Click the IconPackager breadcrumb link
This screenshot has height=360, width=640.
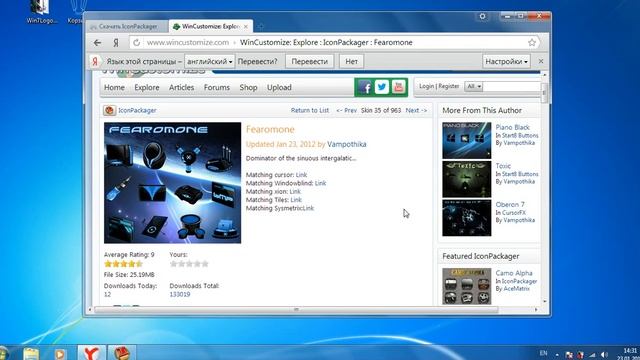(x=137, y=110)
